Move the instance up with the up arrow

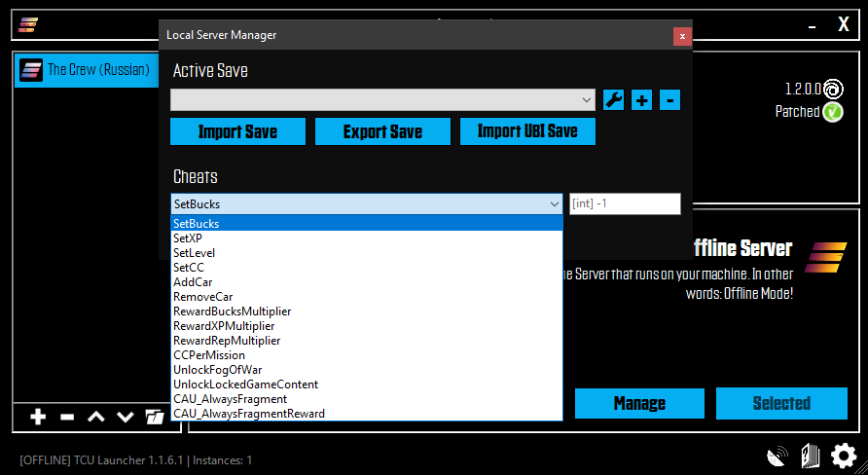[95, 417]
